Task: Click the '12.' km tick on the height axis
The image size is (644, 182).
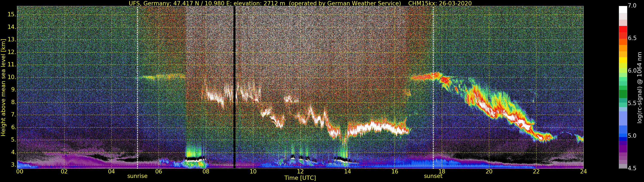Action: coord(12,52)
